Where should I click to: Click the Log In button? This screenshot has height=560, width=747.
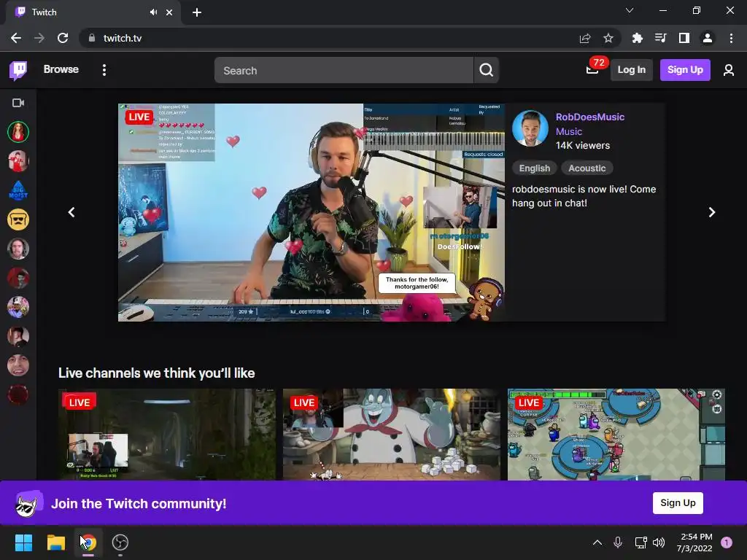(631, 70)
